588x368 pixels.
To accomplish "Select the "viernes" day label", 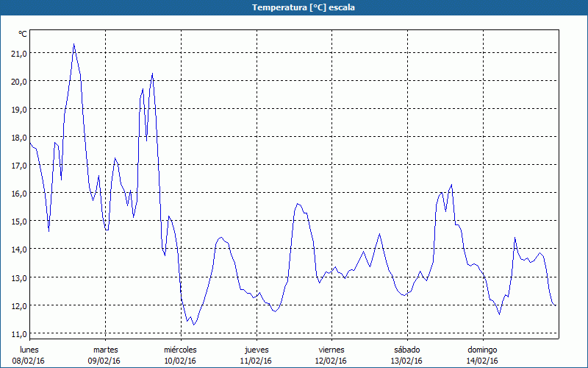I will [x=331, y=349].
